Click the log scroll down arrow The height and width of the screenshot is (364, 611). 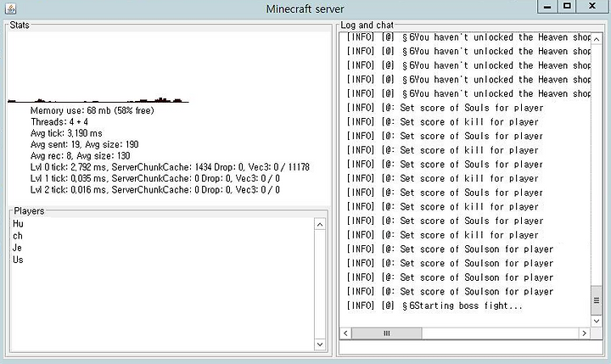(597, 321)
